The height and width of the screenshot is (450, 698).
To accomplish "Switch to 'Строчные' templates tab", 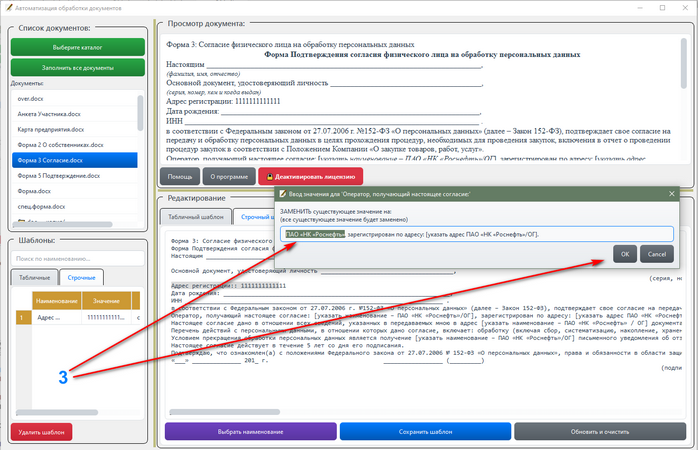I will point(81,277).
